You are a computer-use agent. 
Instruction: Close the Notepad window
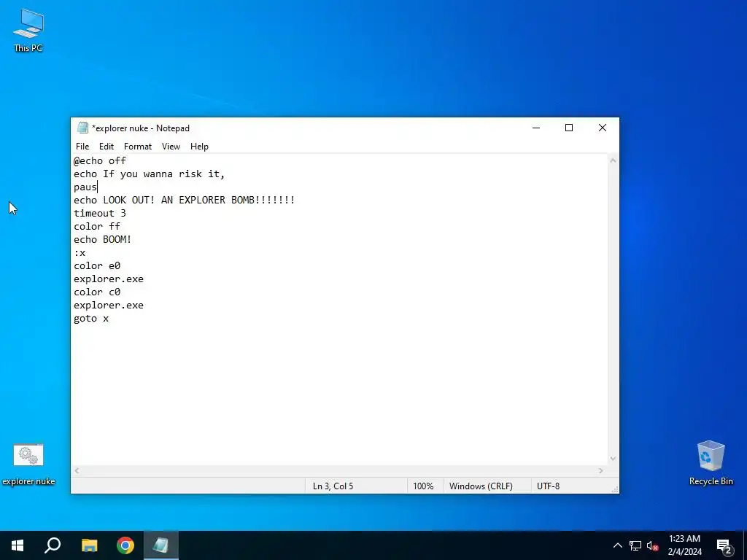coord(602,128)
